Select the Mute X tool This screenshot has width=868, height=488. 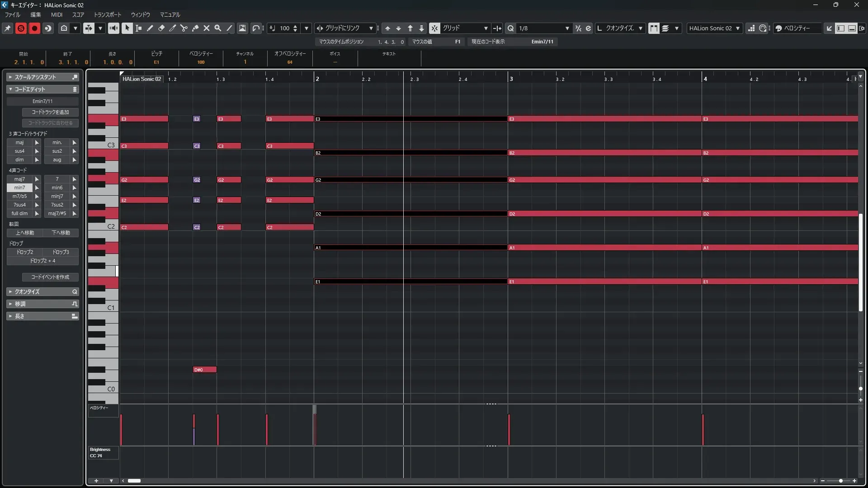pos(207,28)
